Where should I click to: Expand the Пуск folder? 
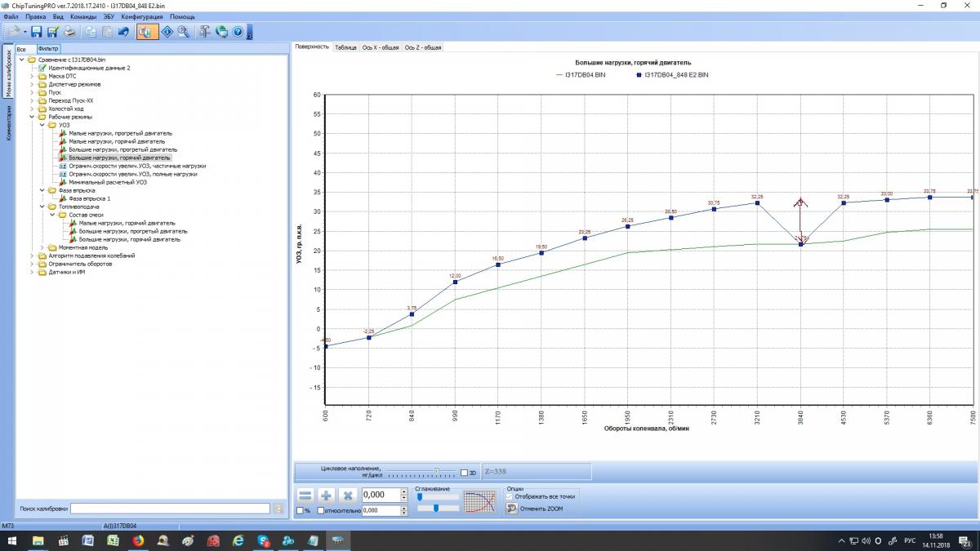coord(32,92)
